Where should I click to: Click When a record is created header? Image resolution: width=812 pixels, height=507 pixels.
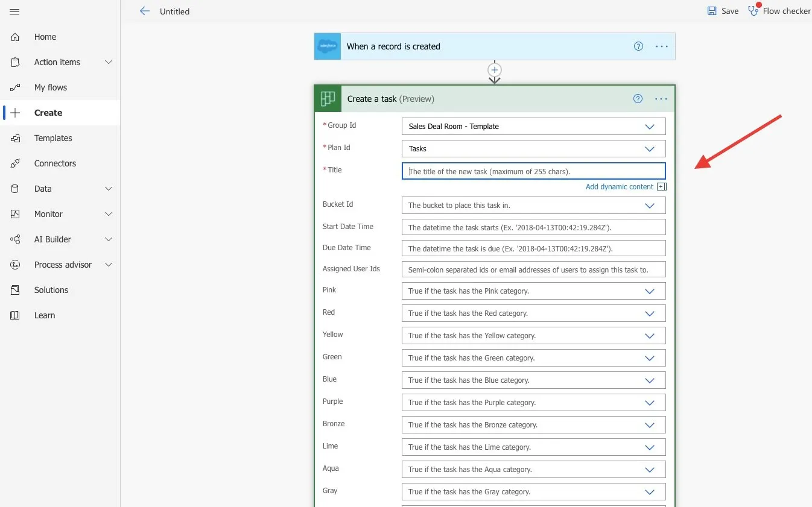[x=393, y=46]
